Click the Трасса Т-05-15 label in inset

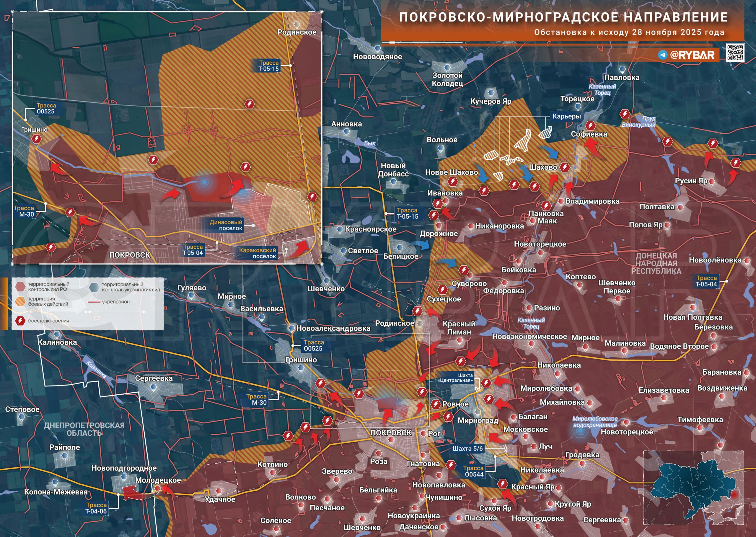tap(269, 66)
